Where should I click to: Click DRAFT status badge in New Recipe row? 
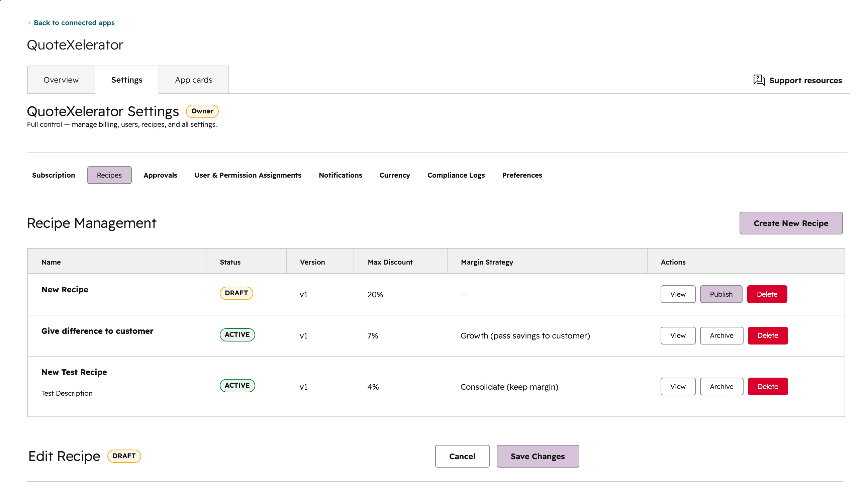[x=236, y=293]
